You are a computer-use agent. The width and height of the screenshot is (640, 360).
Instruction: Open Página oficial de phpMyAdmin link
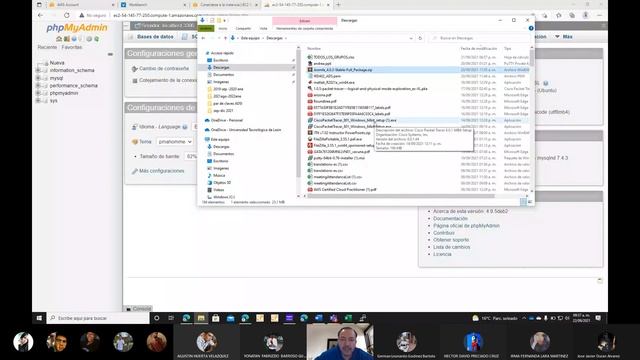tap(467, 226)
